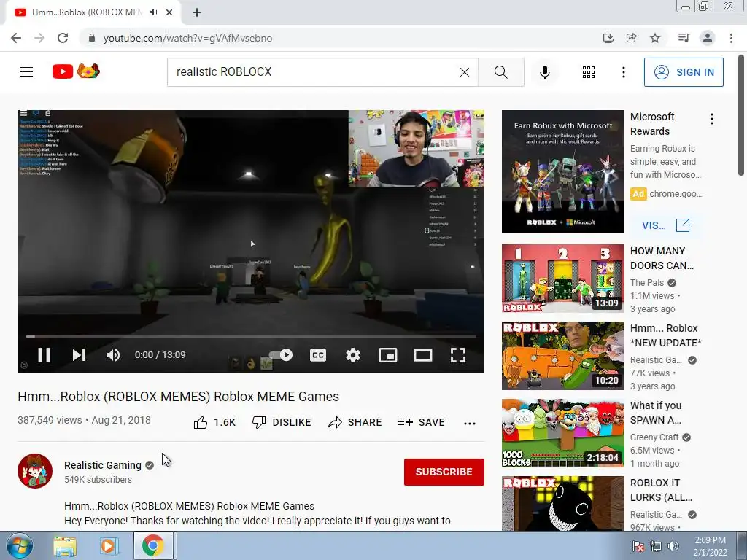Toggle the autoplay switch

click(281, 355)
